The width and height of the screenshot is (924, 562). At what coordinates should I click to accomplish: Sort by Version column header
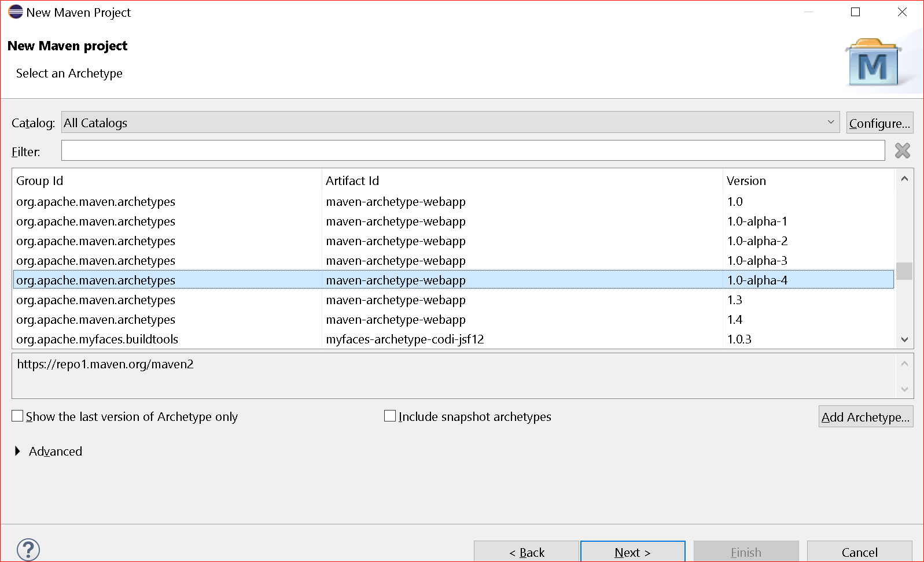point(808,180)
